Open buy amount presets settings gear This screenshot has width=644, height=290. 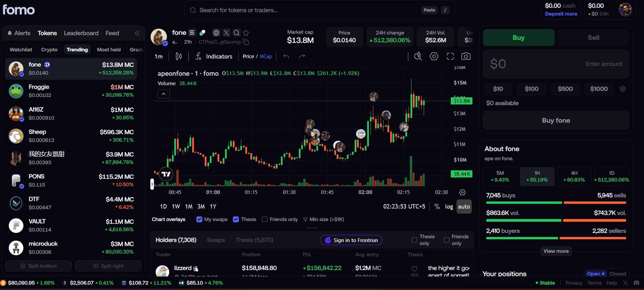tap(623, 89)
